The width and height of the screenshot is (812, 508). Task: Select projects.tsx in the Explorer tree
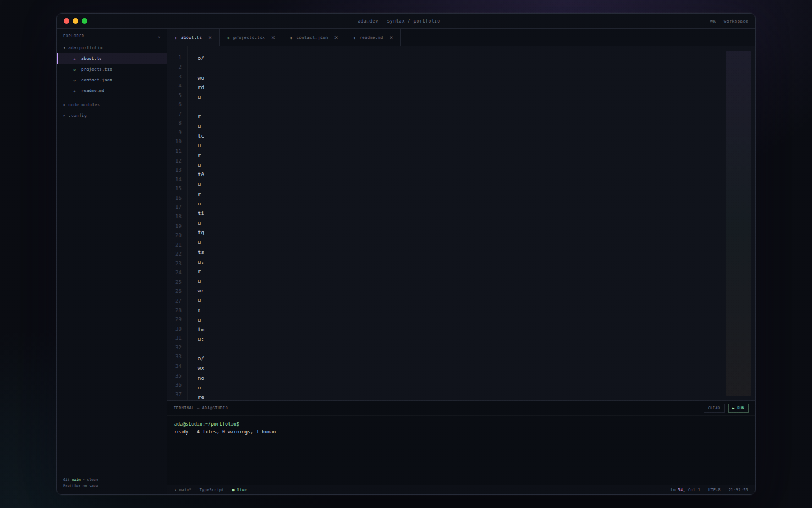(x=112, y=69)
